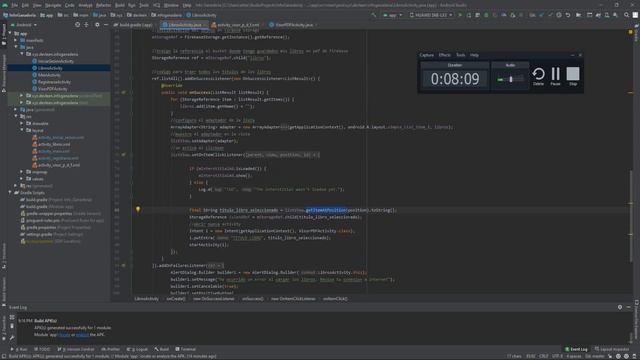The height and width of the screenshot is (360, 640).
Task: Click the Undo arrow icon in main toolbar
Action: tap(568, 15)
